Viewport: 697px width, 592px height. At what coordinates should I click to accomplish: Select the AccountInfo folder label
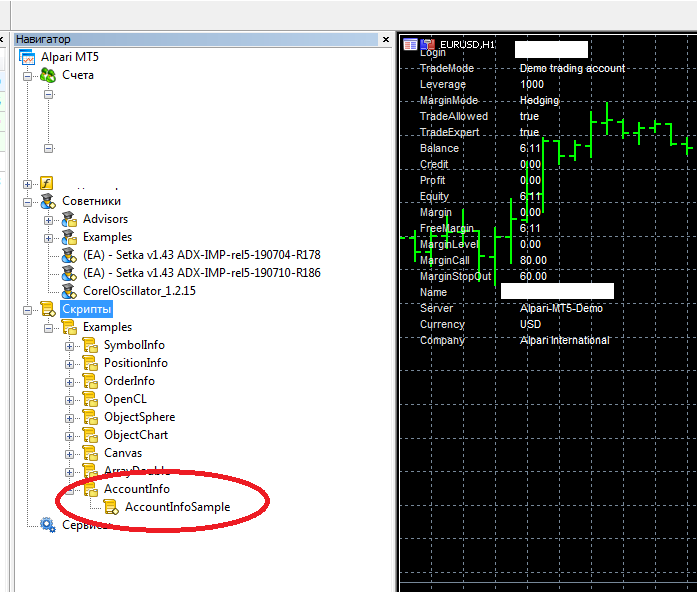[137, 489]
